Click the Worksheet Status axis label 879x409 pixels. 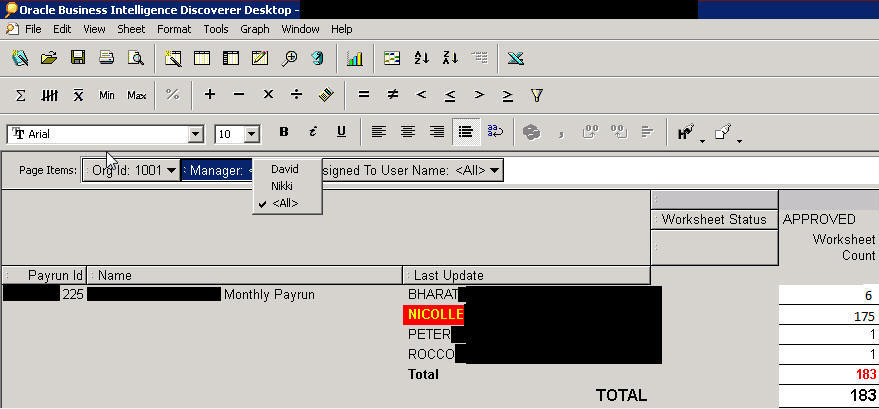[715, 219]
